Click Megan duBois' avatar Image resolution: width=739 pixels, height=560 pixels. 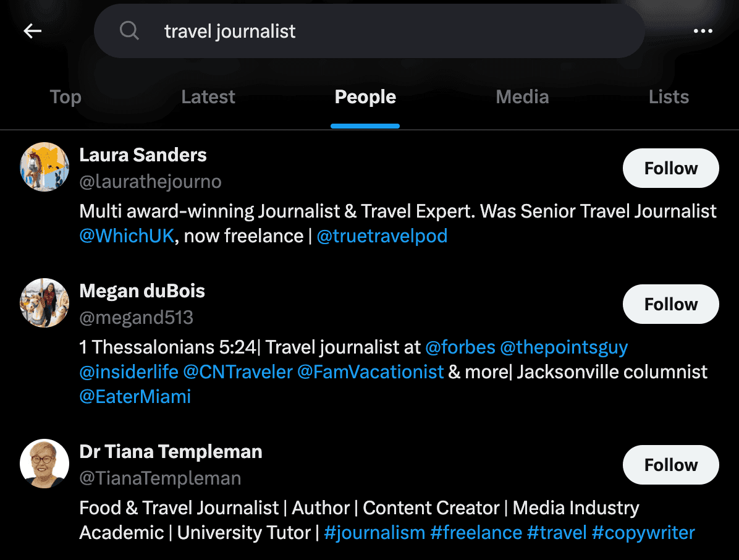tap(44, 303)
